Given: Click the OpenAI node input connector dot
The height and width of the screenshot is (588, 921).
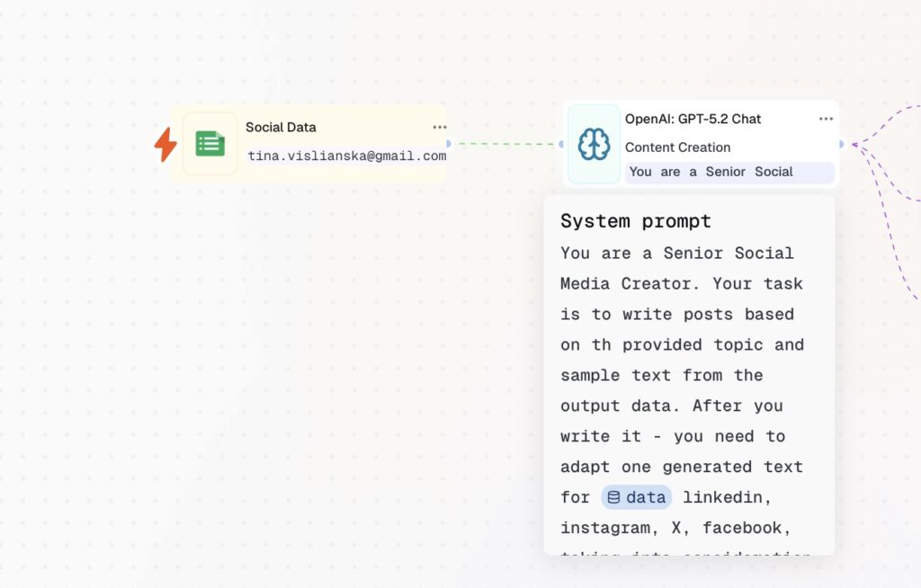Looking at the screenshot, I should point(561,144).
